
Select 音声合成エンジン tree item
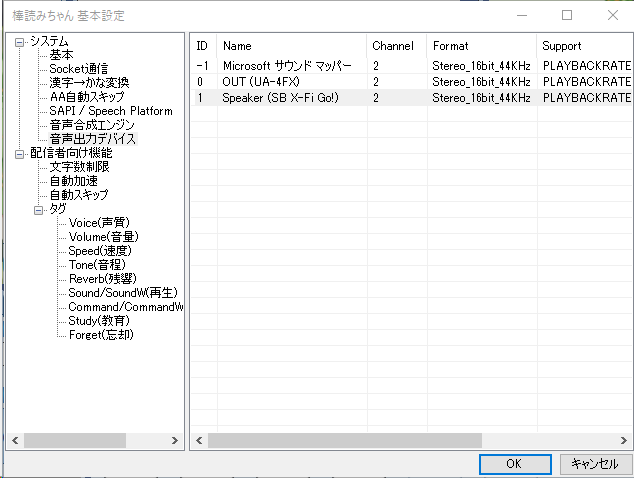pyautogui.click(x=92, y=125)
